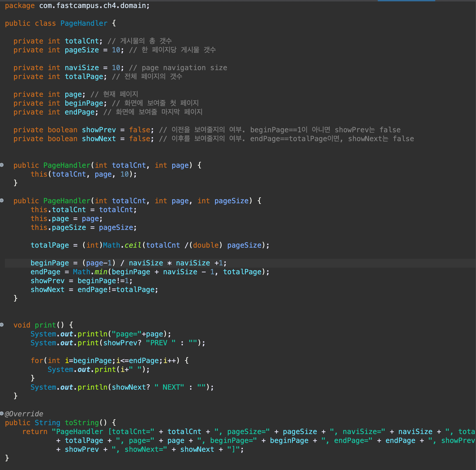
Task: Click the @Override annotation text
Action: coord(24,414)
